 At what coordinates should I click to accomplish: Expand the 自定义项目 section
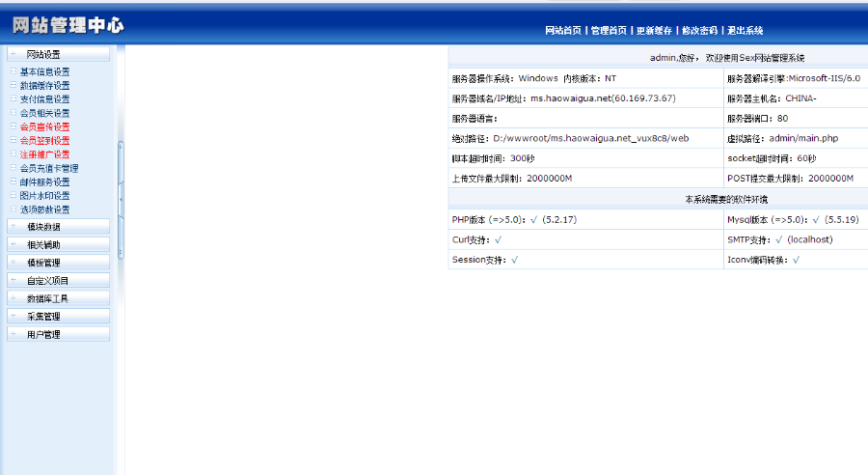point(58,280)
